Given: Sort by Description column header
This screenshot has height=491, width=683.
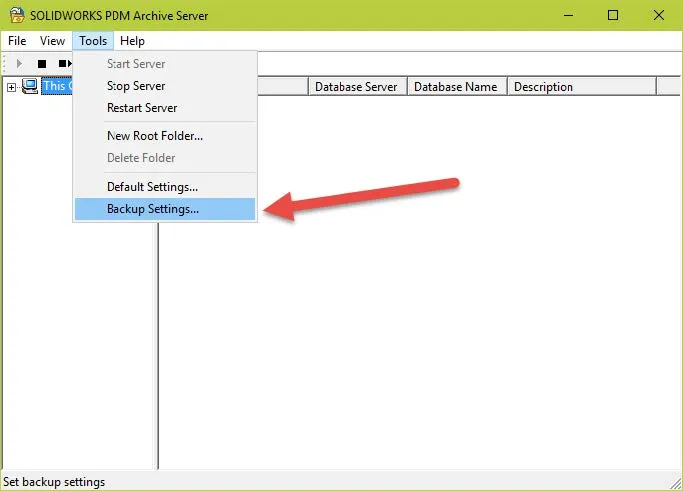Looking at the screenshot, I should click(582, 87).
